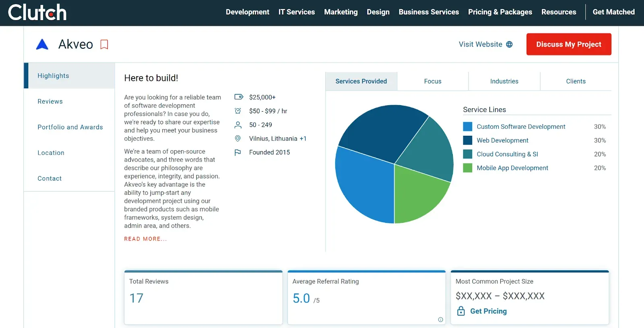The width and height of the screenshot is (644, 328).
Task: Click the employees person icon
Action: pyautogui.click(x=238, y=125)
